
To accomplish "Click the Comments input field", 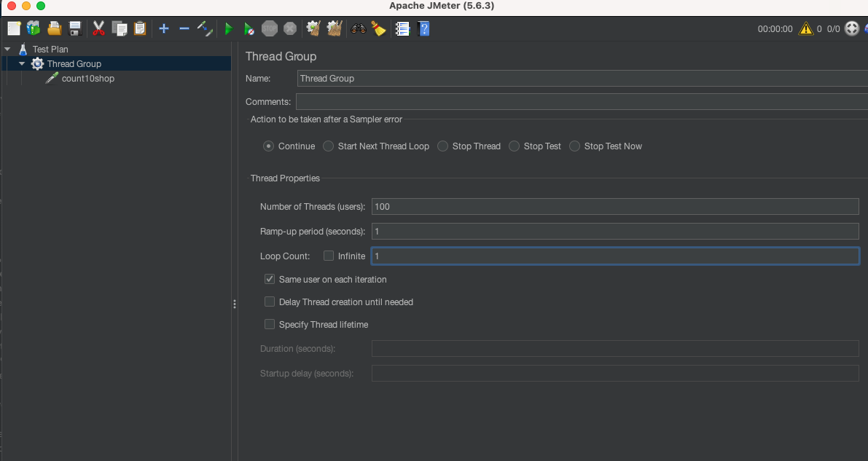I will click(x=582, y=102).
